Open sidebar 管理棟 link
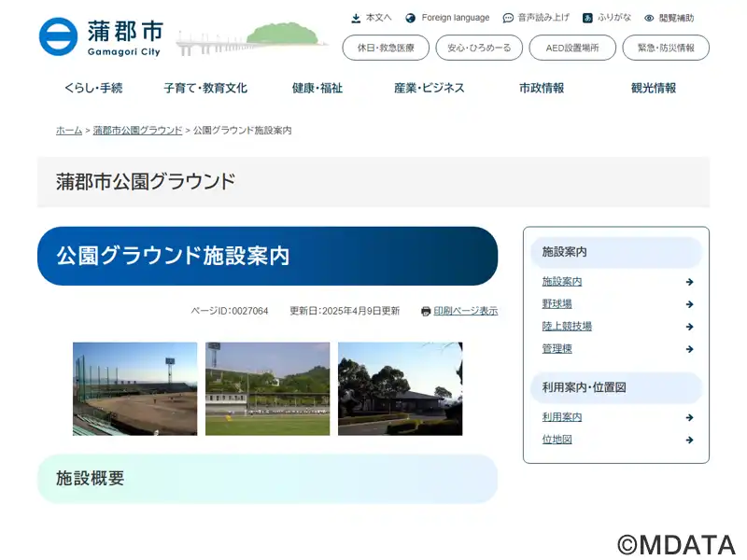This screenshot has height=560, width=747. 557,349
